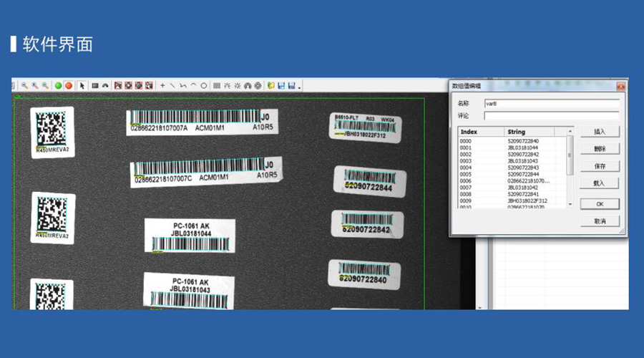Viewport: 644px width, 358px height.
Task: Select the black arrow pointer tool
Action: [x=82, y=85]
